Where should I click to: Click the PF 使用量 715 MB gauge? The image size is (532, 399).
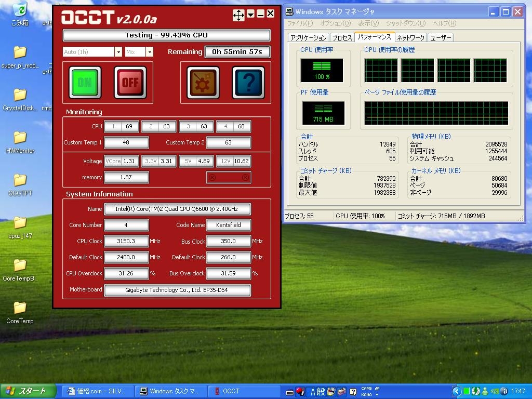tap(323, 113)
